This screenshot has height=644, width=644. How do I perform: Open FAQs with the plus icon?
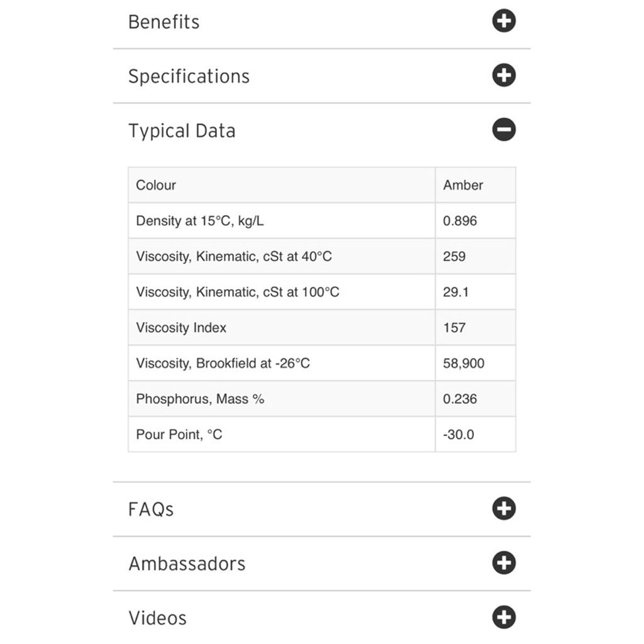coord(504,508)
